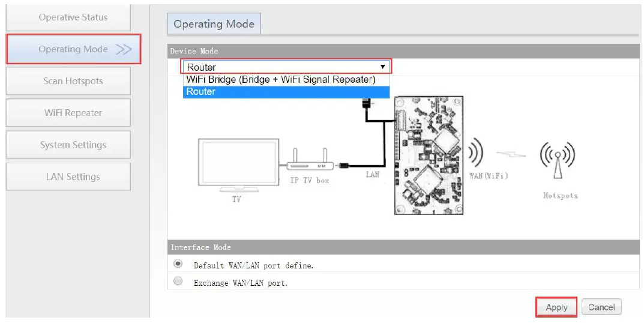Select Default WAN/LAN port define radio
This screenshot has height=323, width=644.
(x=178, y=264)
